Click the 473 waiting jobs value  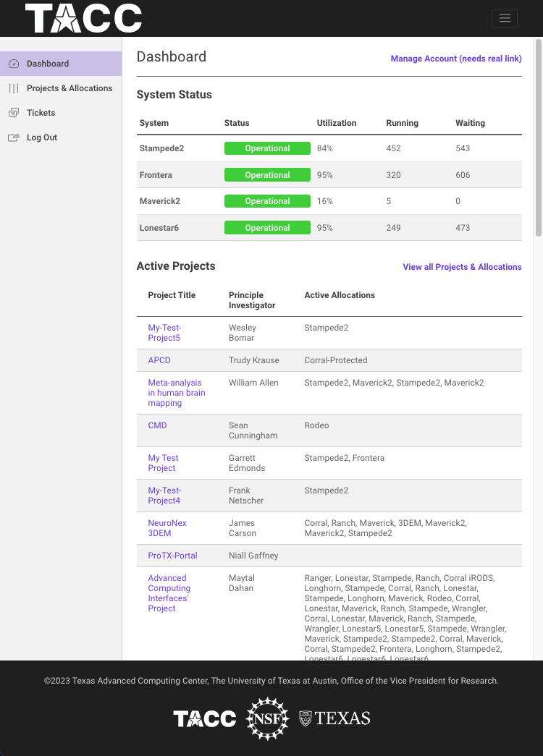point(463,228)
